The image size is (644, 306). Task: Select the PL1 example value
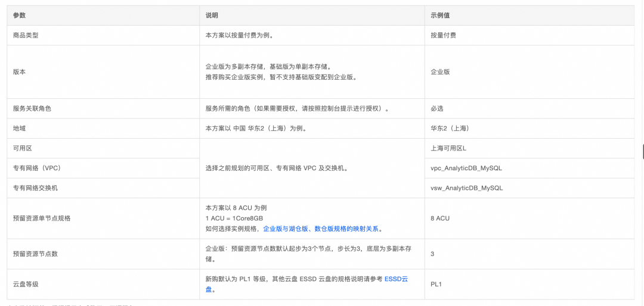click(x=530, y=284)
